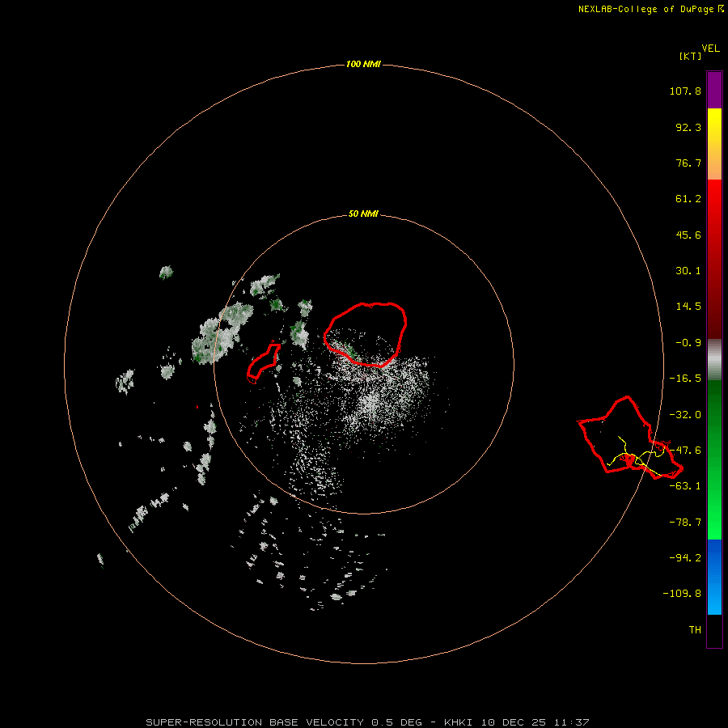Select the -16.5 scale value
Image resolution: width=728 pixels, height=728 pixels.
point(685,379)
